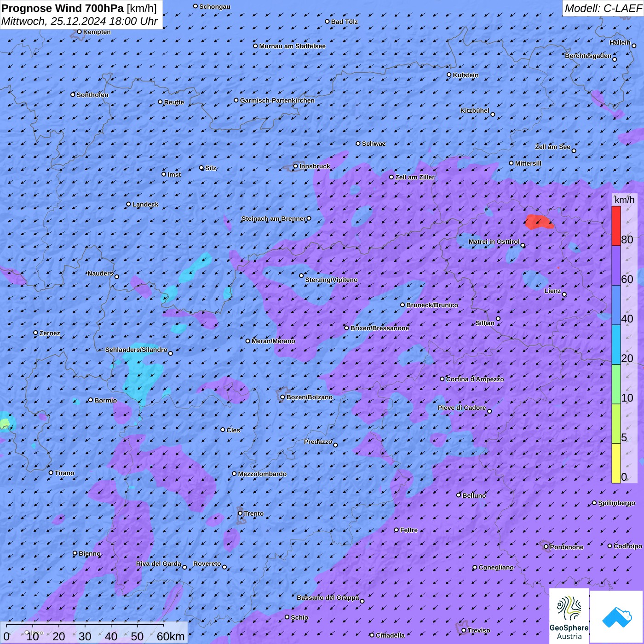Click the 'Trento' city label
Screen dimensions: 644x644
click(254, 513)
